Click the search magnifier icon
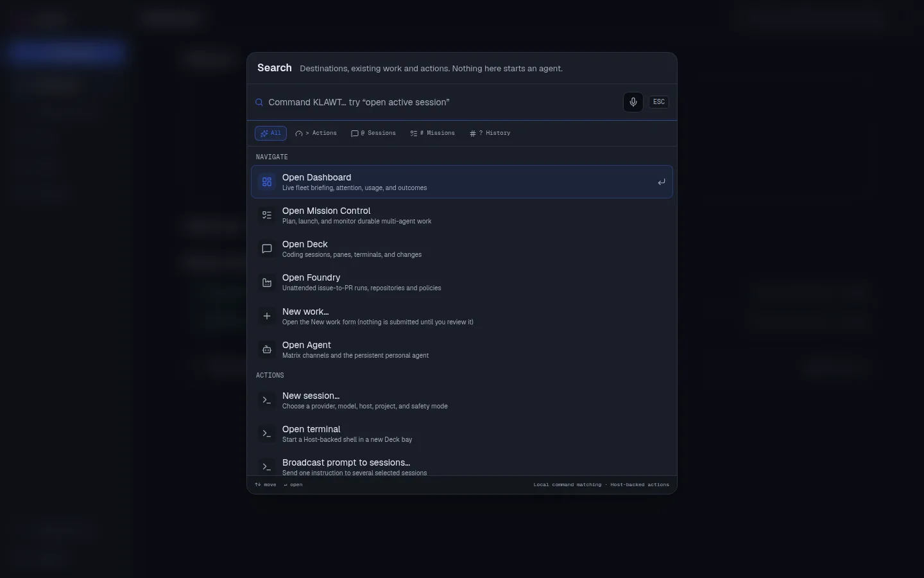The width and height of the screenshot is (924, 578). click(x=259, y=102)
